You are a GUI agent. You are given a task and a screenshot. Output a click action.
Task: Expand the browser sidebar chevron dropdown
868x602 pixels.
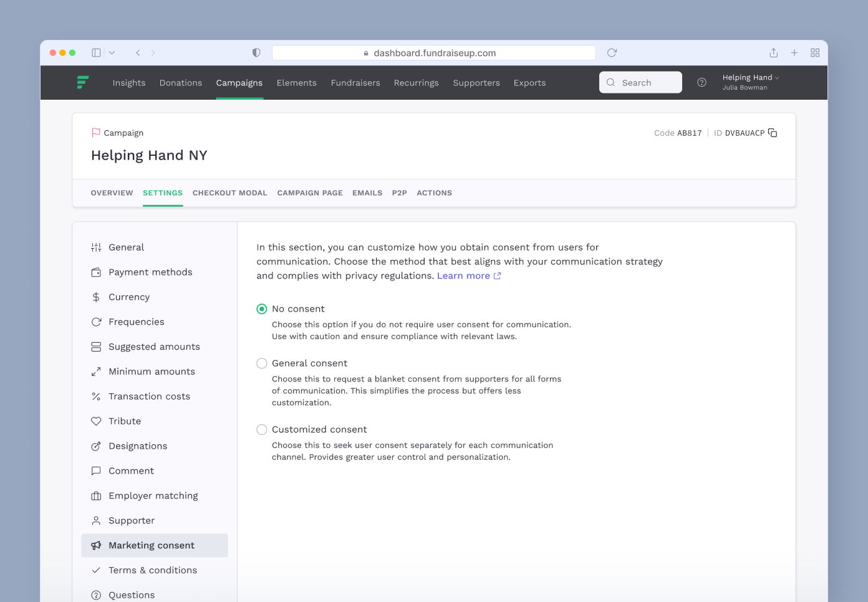tap(112, 52)
